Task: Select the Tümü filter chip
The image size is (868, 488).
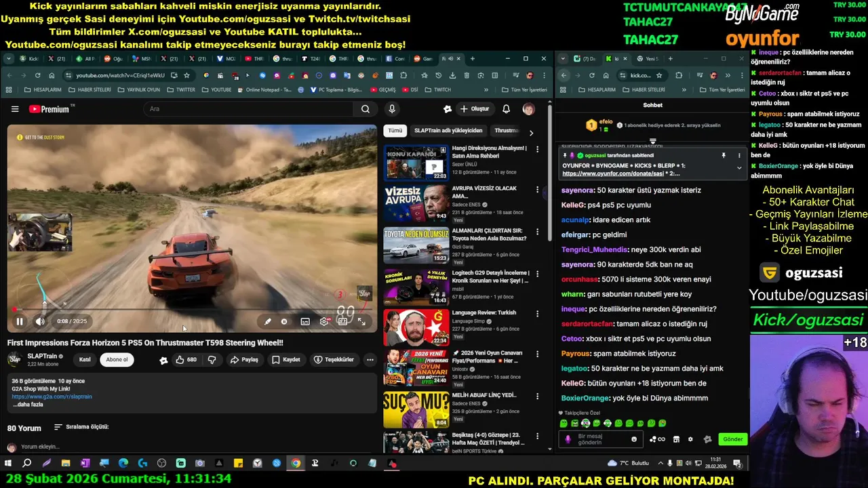Action: pos(395,131)
